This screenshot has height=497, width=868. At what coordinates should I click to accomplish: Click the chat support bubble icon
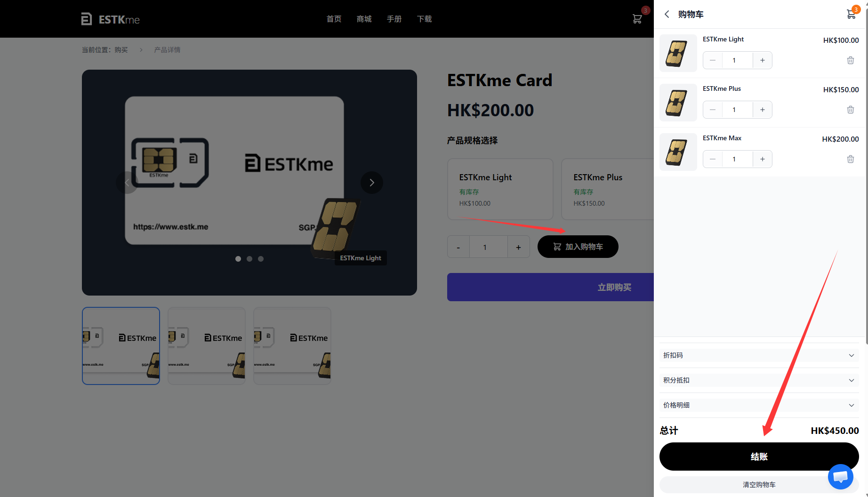coord(841,477)
